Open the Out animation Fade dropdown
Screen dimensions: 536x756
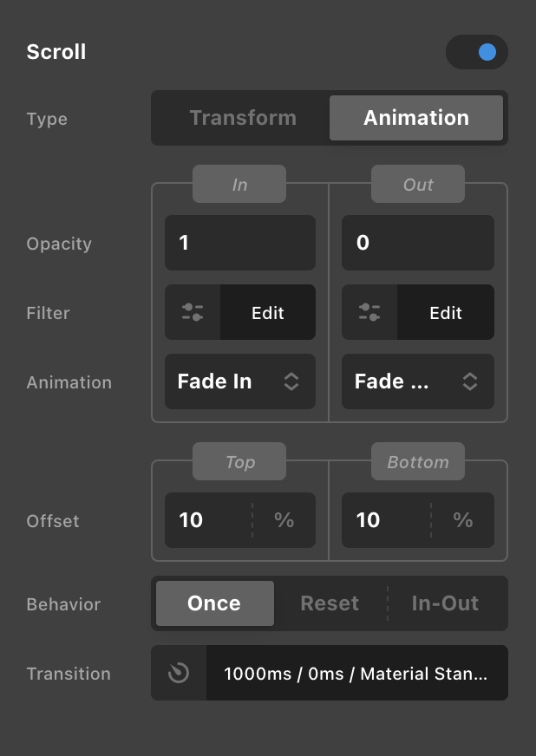coord(418,381)
